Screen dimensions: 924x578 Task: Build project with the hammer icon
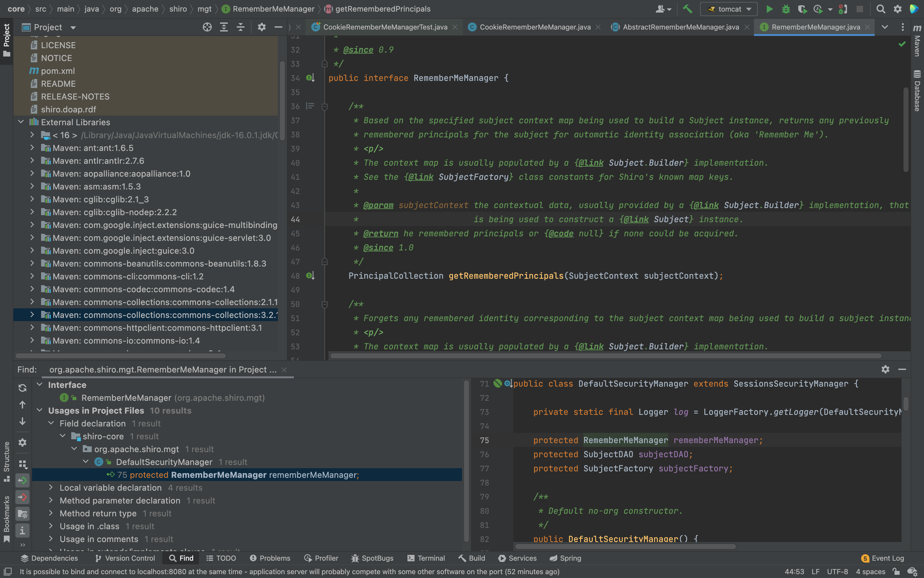pyautogui.click(x=688, y=9)
